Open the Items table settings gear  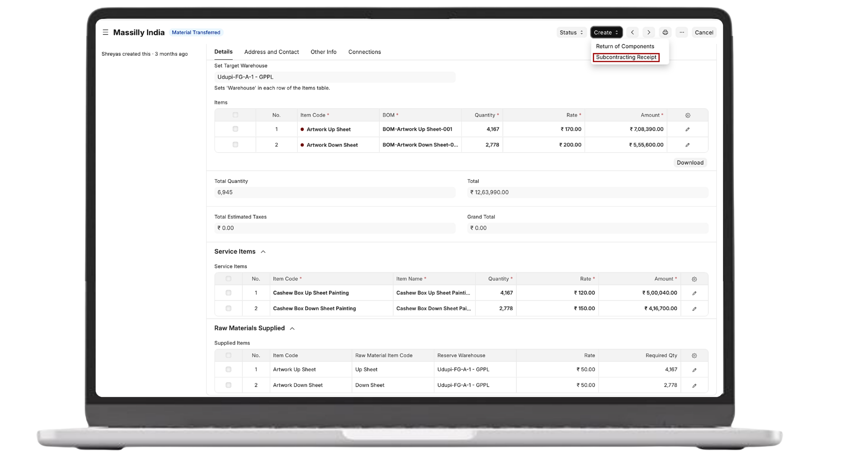pyautogui.click(x=688, y=115)
